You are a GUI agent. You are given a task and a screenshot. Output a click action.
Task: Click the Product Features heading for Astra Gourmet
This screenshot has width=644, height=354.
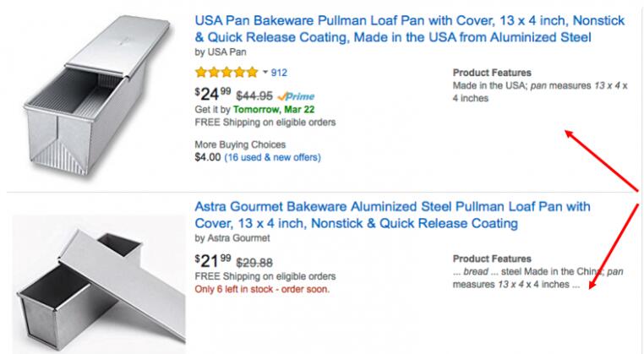tap(492, 259)
